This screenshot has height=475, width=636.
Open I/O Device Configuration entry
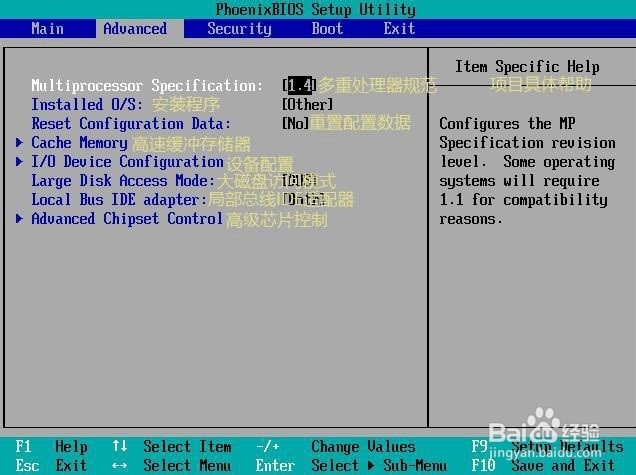[x=127, y=162]
